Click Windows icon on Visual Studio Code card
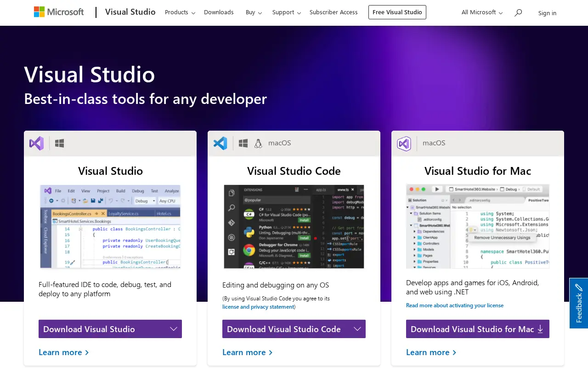 point(243,143)
